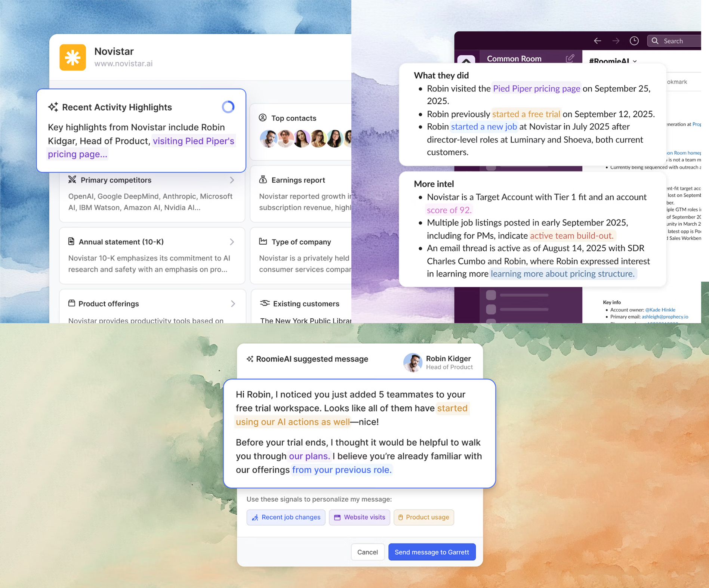The height and width of the screenshot is (588, 709).
Task: Go forward with the Slack right arrow
Action: pos(616,41)
